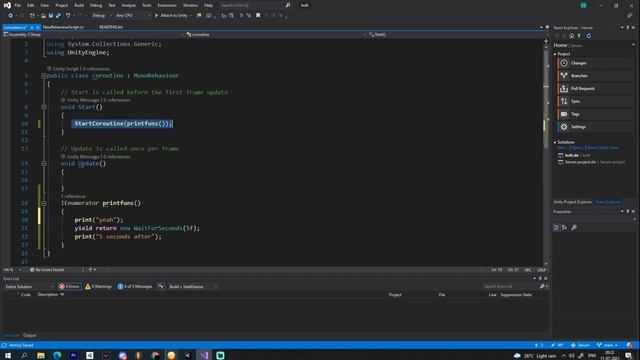Open Branches in Team Explorer

click(x=596, y=76)
